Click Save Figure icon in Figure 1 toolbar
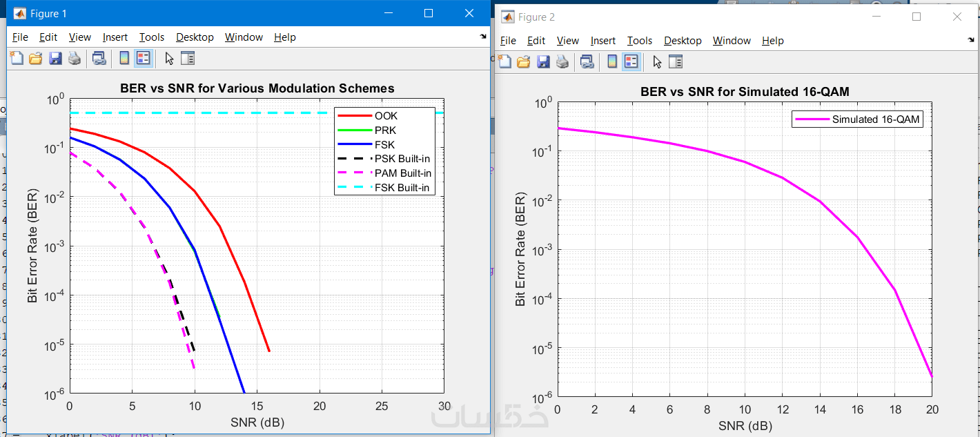 [55, 59]
